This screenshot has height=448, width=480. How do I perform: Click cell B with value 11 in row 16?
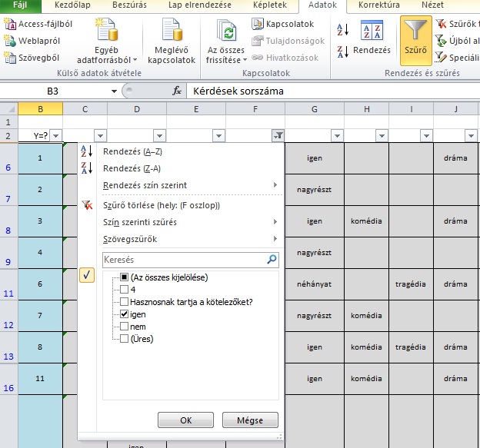coord(40,379)
